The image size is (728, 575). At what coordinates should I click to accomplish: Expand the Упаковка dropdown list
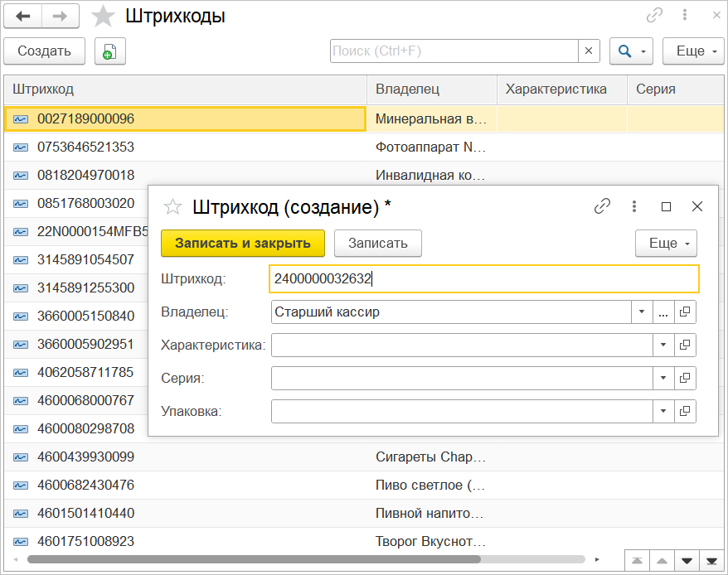coord(662,411)
